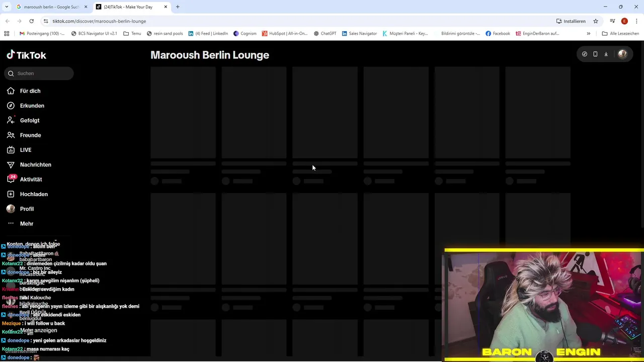
Task: Open the media control icon in toolbar
Action: [612, 21]
